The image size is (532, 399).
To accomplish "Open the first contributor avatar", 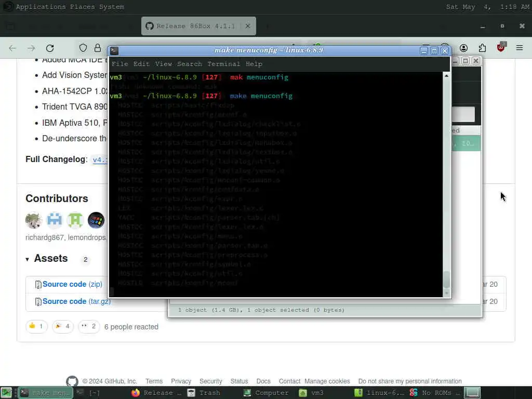I will pos(34,220).
